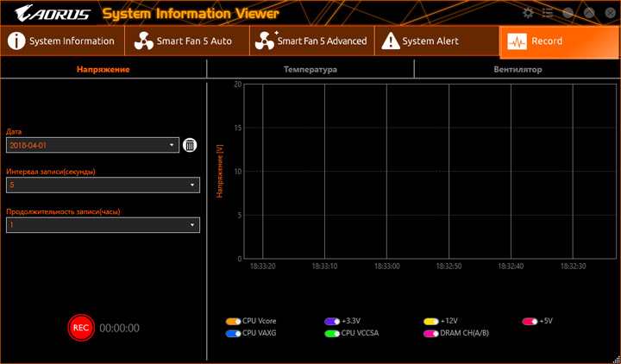Switch to the Температура tab

coord(310,69)
